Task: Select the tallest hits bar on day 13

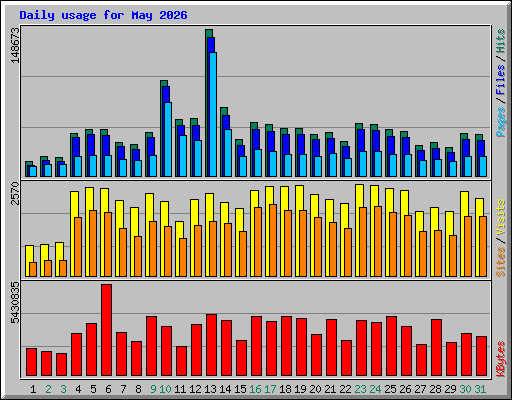Action: [x=209, y=33]
